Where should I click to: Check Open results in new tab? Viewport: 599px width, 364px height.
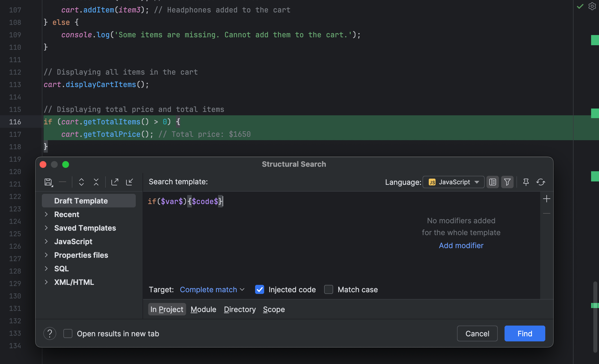[x=68, y=333]
